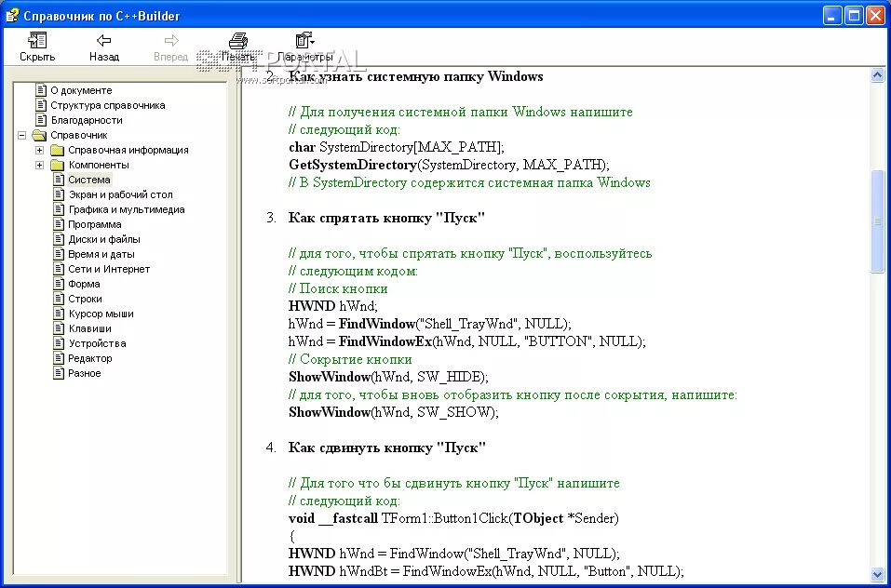Click the vertical scrollbar thumb
The image size is (891, 588).
point(877,221)
